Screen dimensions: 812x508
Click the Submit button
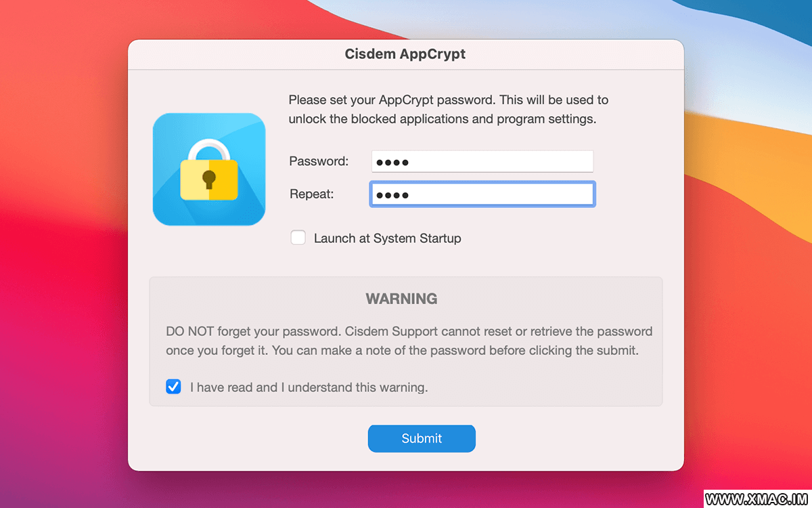(x=422, y=438)
